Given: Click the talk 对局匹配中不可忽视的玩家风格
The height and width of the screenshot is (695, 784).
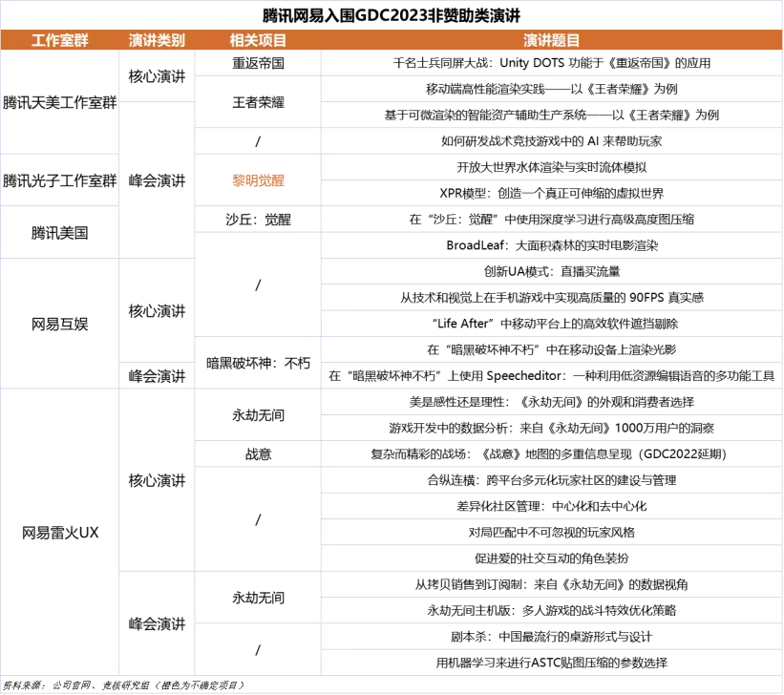Looking at the screenshot, I should pyautogui.click(x=552, y=533).
